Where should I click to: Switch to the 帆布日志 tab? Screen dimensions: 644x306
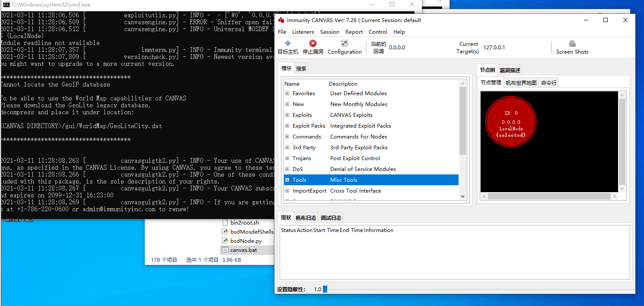click(x=306, y=218)
